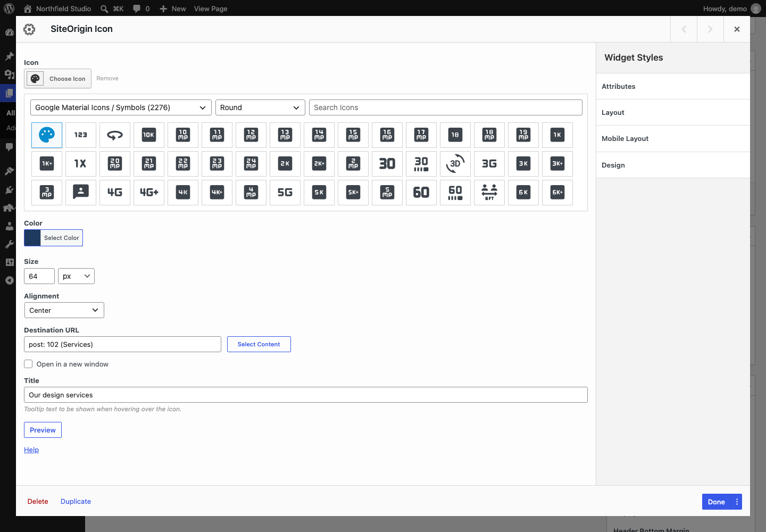Image resolution: width=766 pixels, height=532 pixels.
Task: Click the Title text field
Action: coord(306,395)
